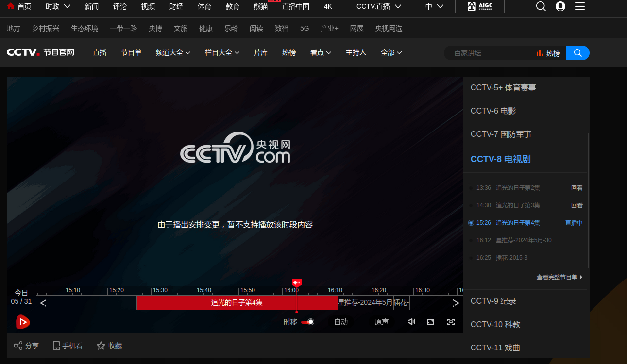Expand the 全部 menu
627x364 pixels.
coord(391,52)
